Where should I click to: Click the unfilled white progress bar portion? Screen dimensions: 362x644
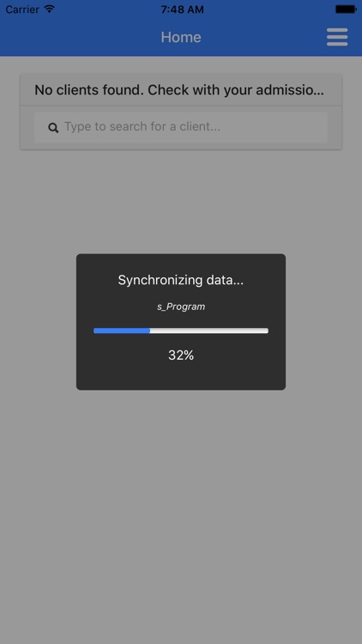209,331
